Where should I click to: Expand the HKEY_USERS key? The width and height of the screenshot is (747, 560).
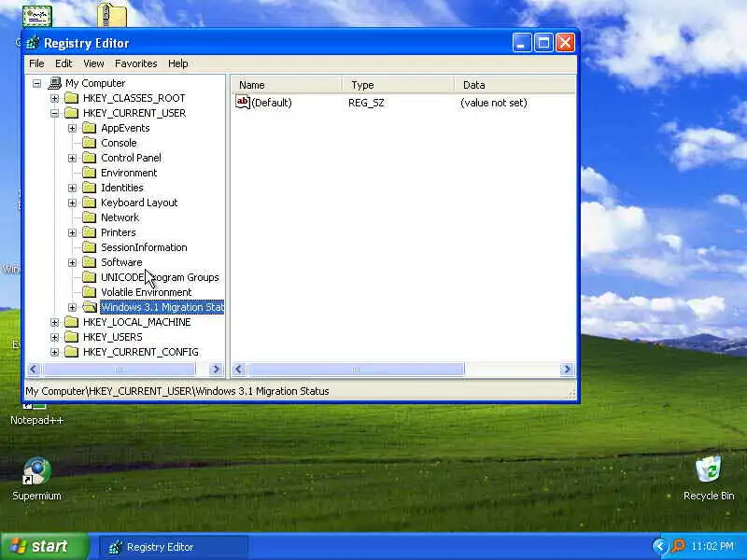(x=54, y=337)
